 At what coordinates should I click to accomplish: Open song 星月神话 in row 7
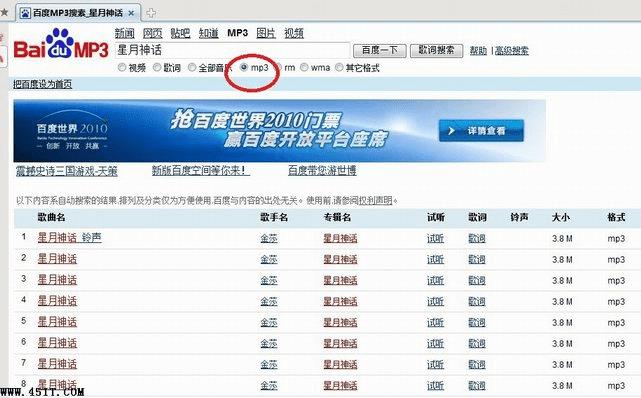point(57,364)
